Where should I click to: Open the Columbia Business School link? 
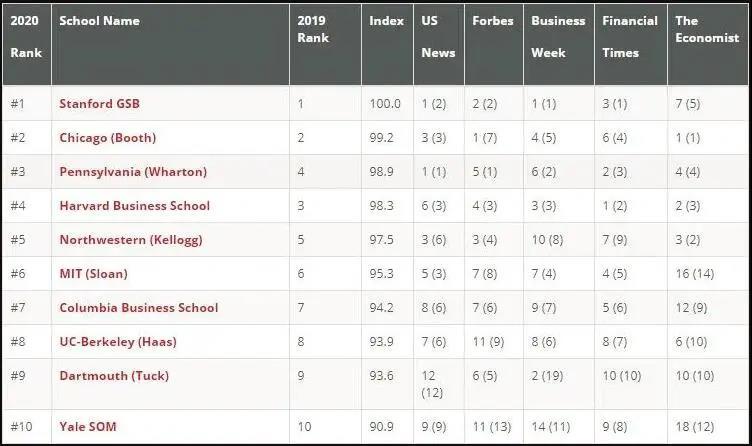pyautogui.click(x=138, y=307)
